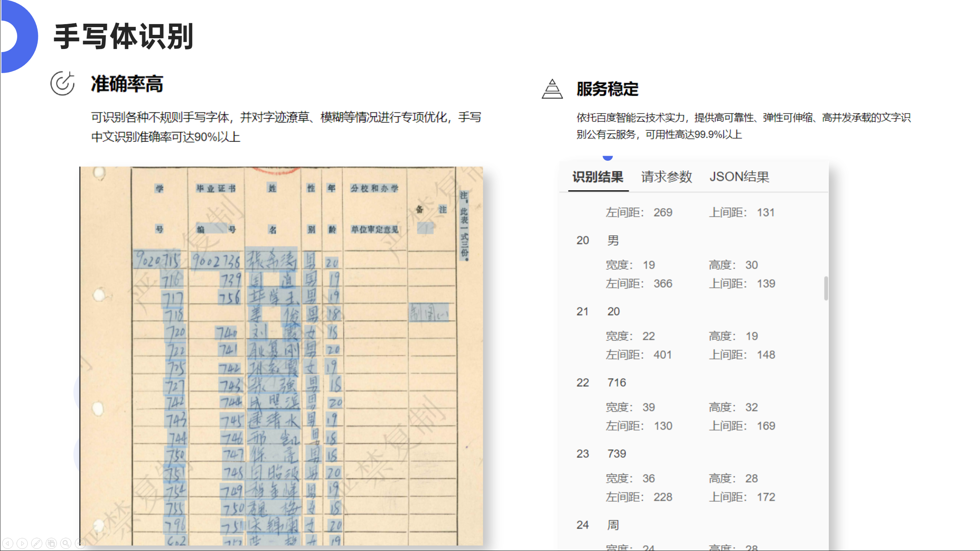This screenshot has width=980, height=551.
Task: Select result row 23 value 739
Action: click(616, 453)
